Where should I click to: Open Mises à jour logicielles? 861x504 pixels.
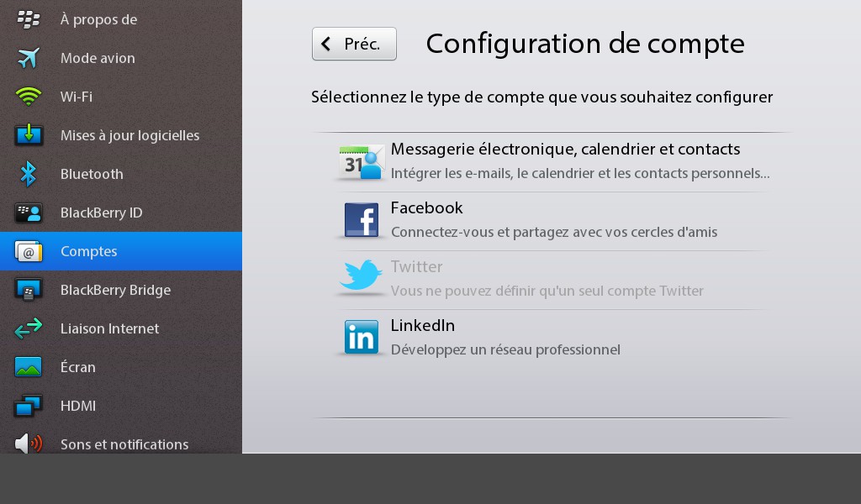121,135
